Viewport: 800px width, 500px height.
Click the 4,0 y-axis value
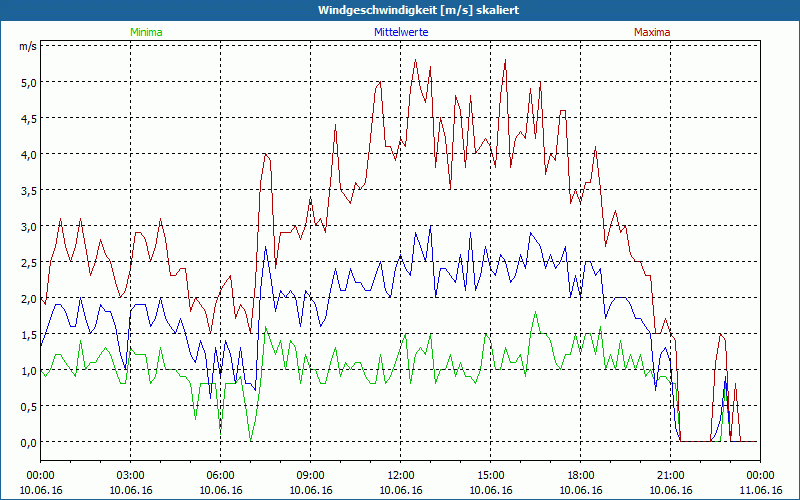coord(29,154)
